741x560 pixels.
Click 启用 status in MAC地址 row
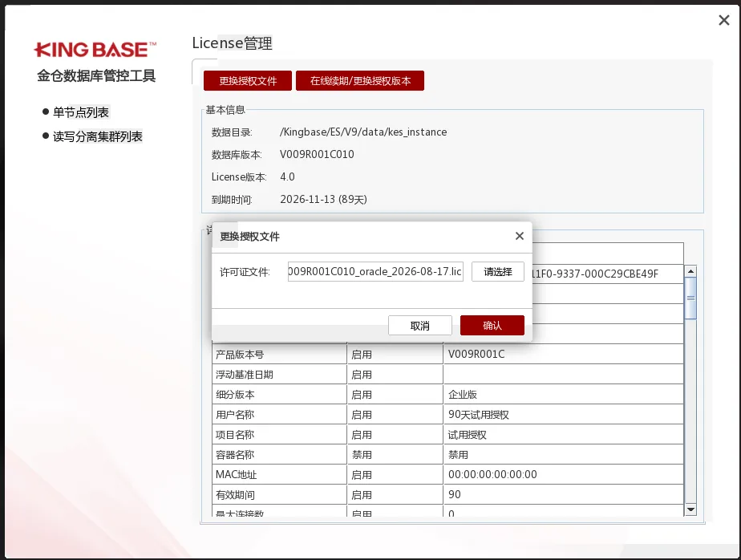(x=395, y=474)
